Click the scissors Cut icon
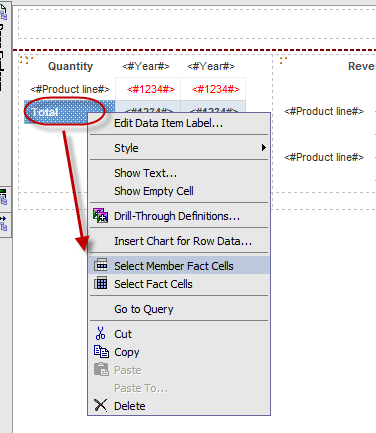 [x=100, y=333]
